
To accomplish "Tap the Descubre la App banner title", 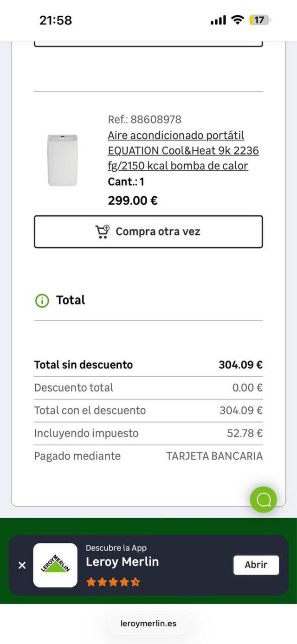I will [116, 548].
